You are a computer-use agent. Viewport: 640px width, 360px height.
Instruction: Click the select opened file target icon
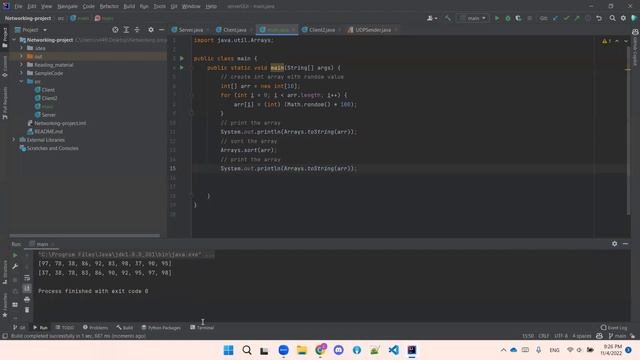(116, 30)
